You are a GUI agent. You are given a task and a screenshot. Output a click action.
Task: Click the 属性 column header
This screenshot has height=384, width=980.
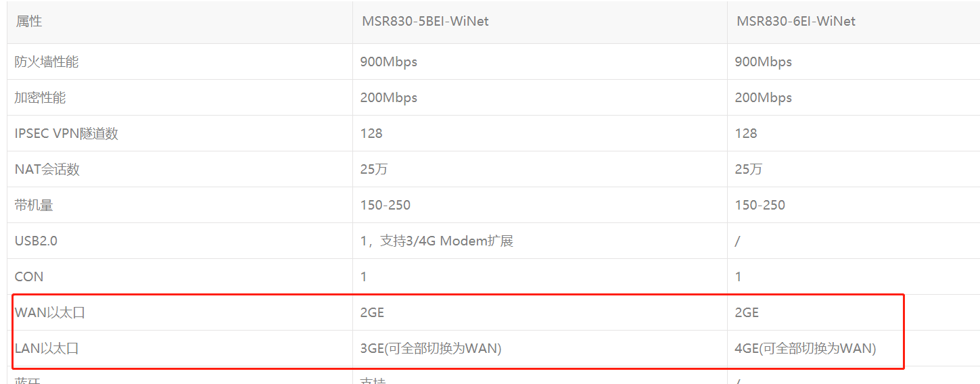28,22
